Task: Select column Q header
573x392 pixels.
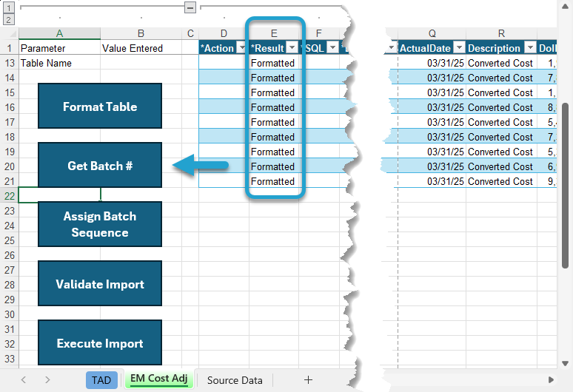Action: point(432,33)
